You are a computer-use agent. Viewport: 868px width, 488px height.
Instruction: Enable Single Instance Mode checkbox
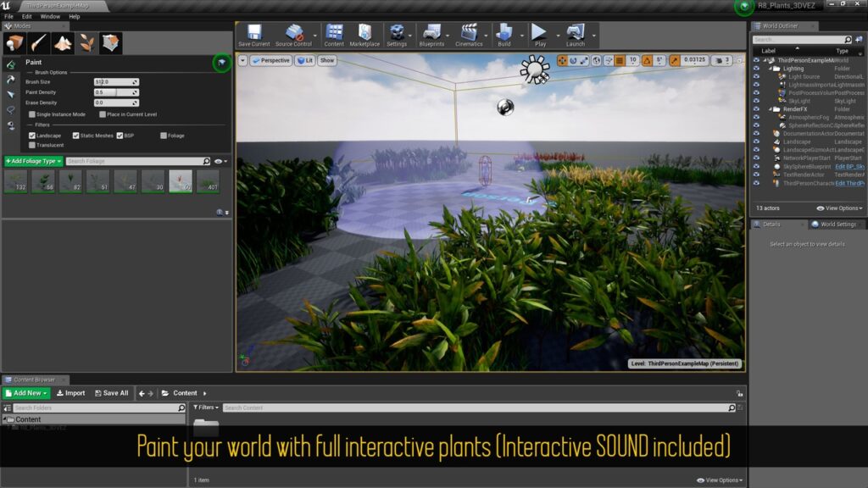pos(32,114)
